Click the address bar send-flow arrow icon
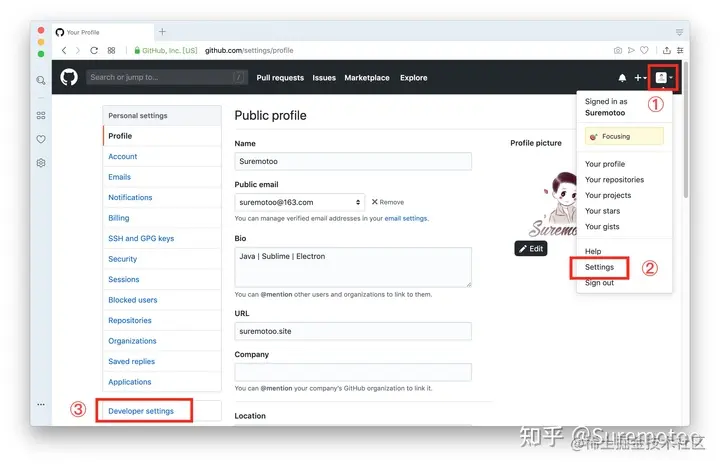The image size is (720, 466). (631, 50)
